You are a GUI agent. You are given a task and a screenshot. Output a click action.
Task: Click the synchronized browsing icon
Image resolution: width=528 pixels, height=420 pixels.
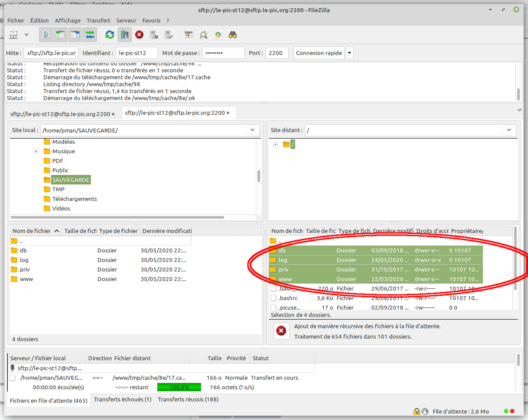click(218, 35)
